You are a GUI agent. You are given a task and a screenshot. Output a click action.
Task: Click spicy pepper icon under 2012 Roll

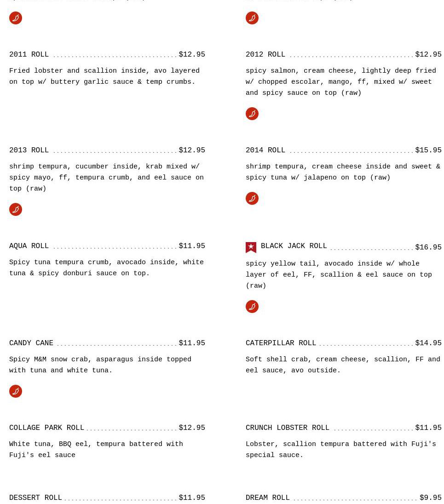tap(252, 114)
